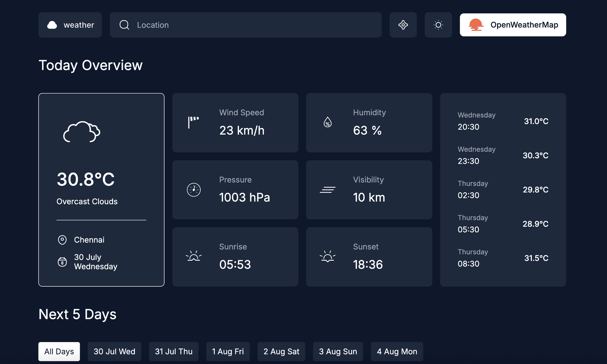Screen dimensions: 607x364
Task: Click the OpenWeatherMap button
Action: click(513, 25)
